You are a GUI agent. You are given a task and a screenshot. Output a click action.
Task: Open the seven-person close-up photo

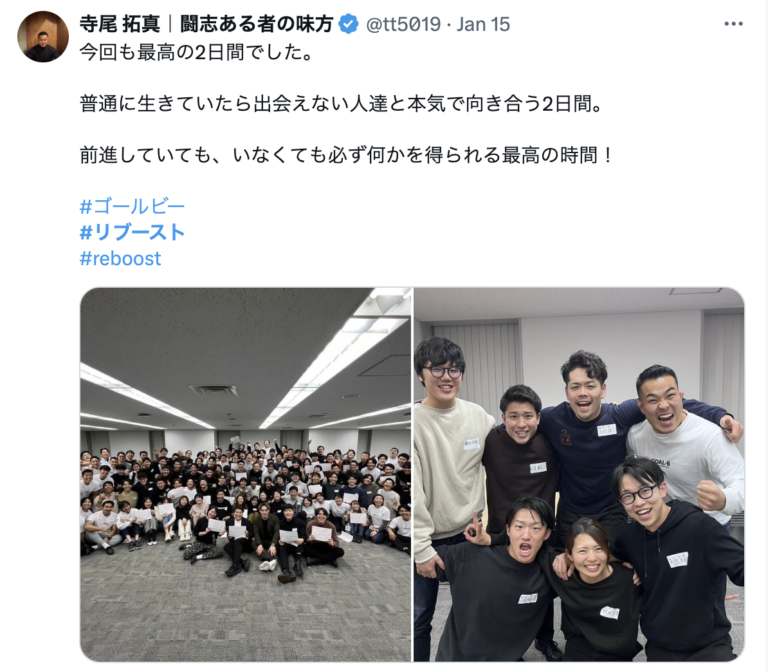pyautogui.click(x=579, y=474)
